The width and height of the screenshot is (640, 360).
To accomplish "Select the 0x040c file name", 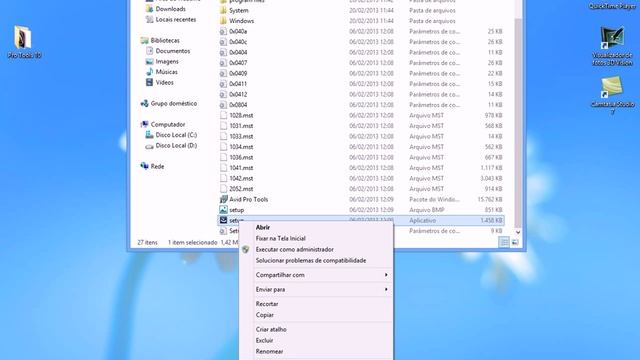I will 238,42.
